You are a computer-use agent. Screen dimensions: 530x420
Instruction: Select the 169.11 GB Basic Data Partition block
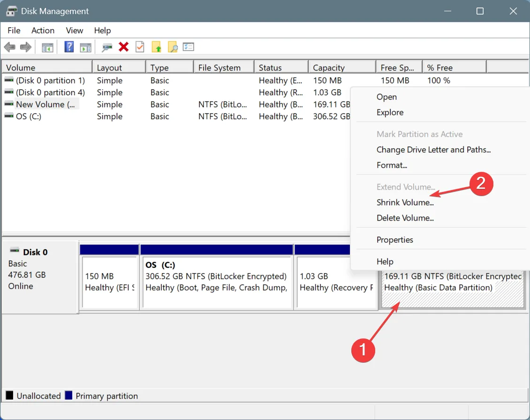tap(453, 289)
